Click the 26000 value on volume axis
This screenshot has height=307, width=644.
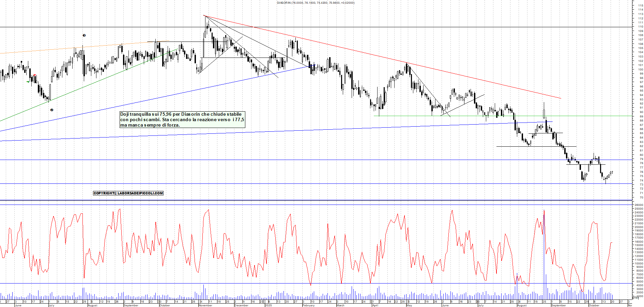(639, 205)
